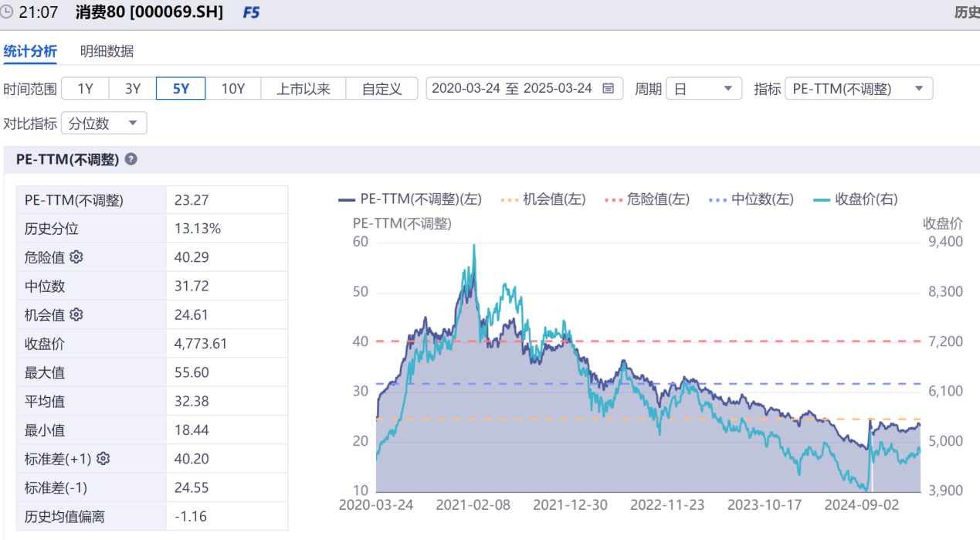Click the 消费80 [000069.SH] title

point(150,13)
